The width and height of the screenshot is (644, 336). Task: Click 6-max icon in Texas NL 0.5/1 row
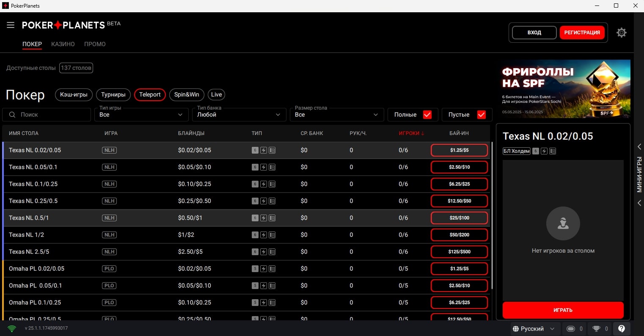tap(255, 218)
